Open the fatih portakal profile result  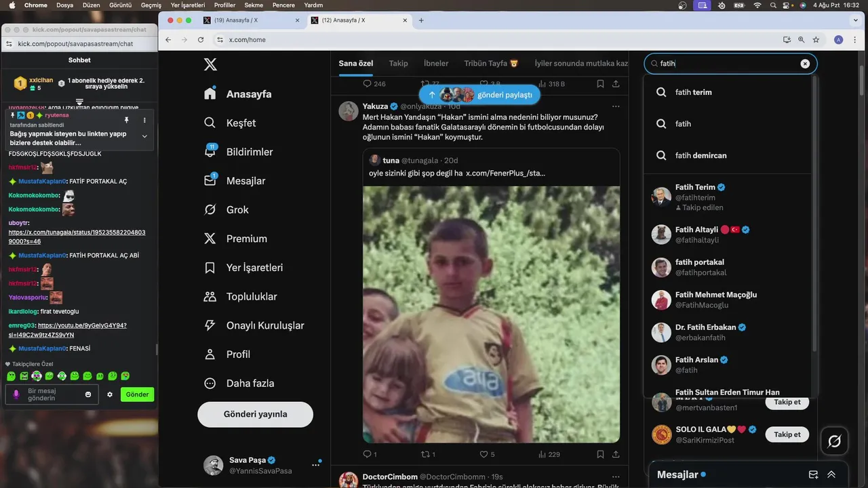[x=727, y=267]
